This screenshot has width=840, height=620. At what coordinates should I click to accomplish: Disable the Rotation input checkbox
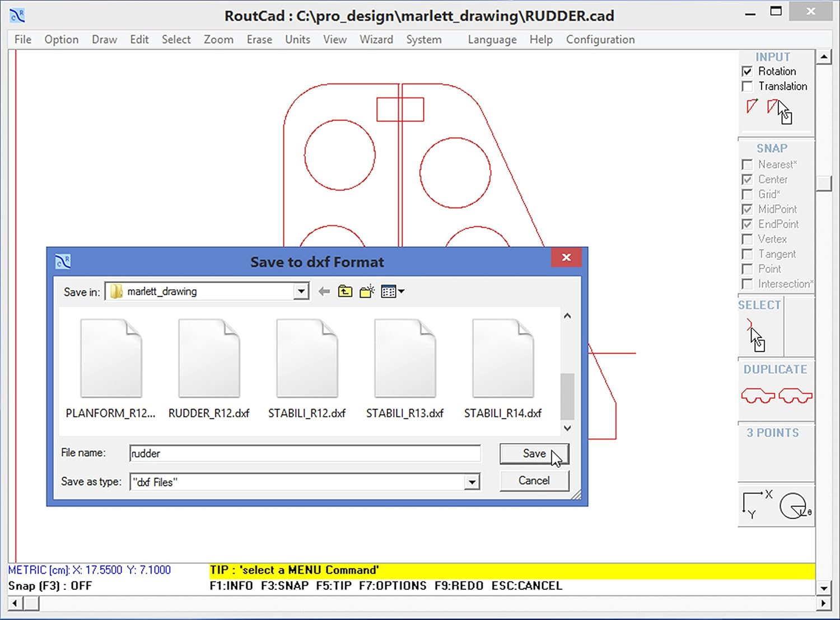click(x=748, y=71)
